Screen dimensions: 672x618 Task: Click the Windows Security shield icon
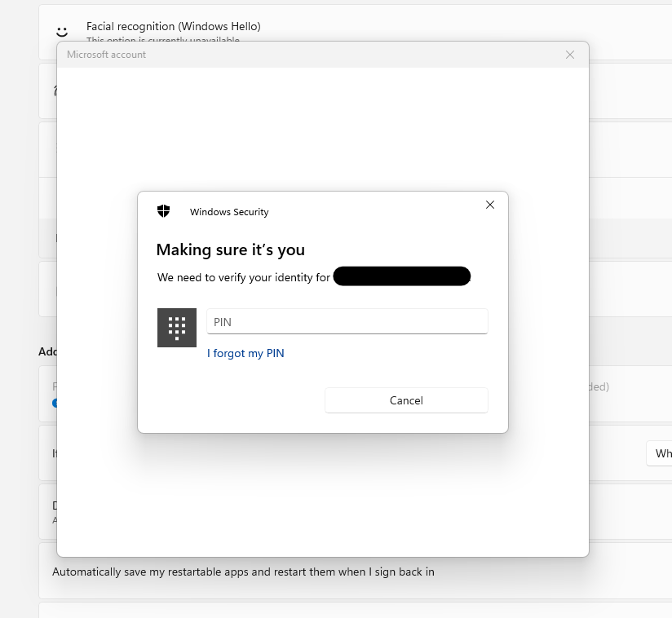point(163,211)
